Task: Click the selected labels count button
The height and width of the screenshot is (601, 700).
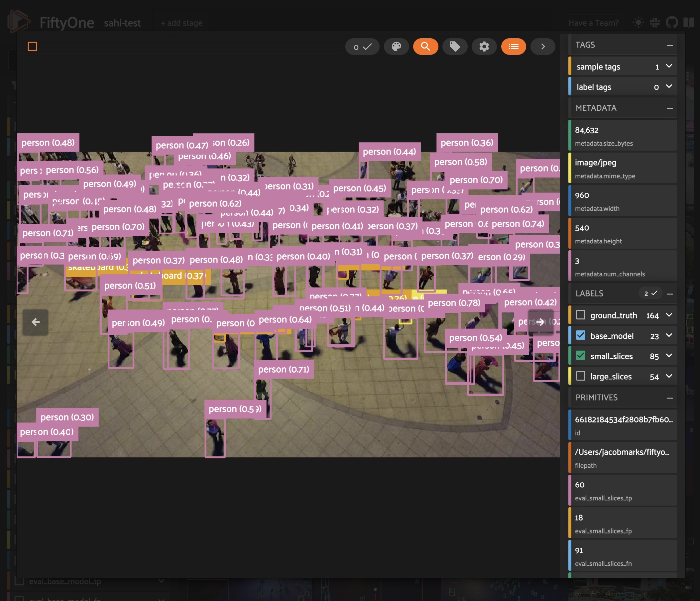Action: click(362, 47)
